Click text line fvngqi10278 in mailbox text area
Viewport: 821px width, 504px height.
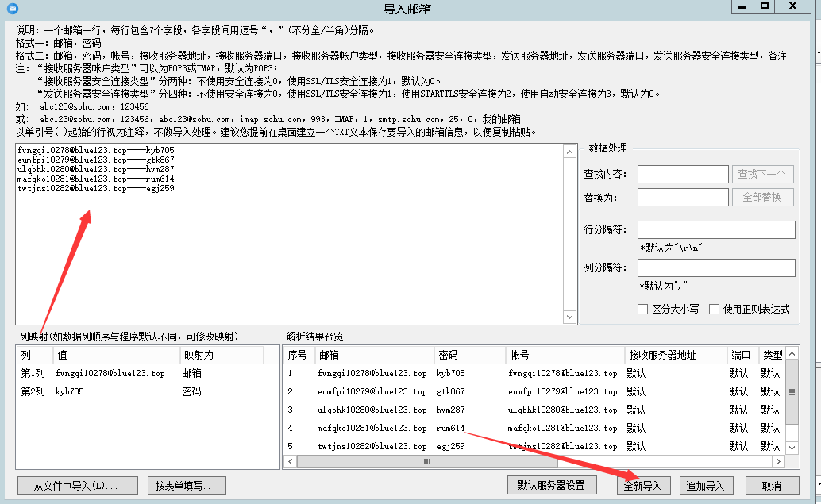tap(96, 150)
